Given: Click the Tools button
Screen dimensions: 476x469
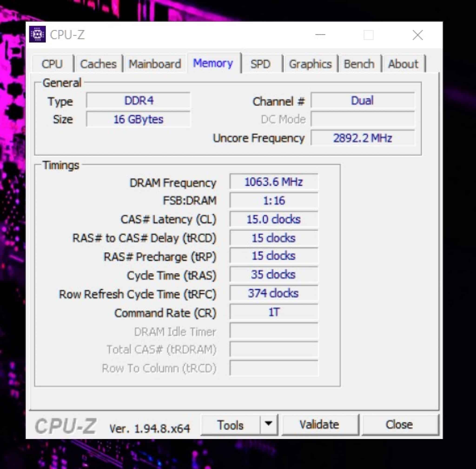Looking at the screenshot, I should (x=231, y=424).
